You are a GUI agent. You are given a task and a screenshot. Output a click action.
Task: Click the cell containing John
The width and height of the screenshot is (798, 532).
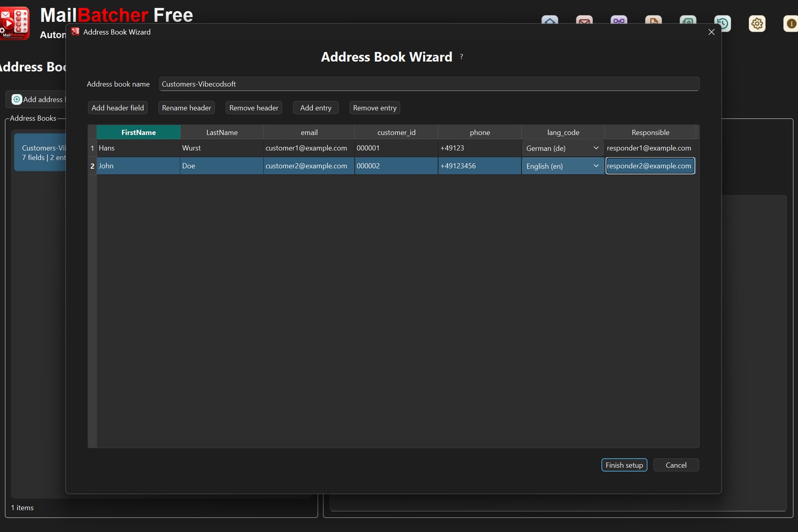pyautogui.click(x=139, y=166)
